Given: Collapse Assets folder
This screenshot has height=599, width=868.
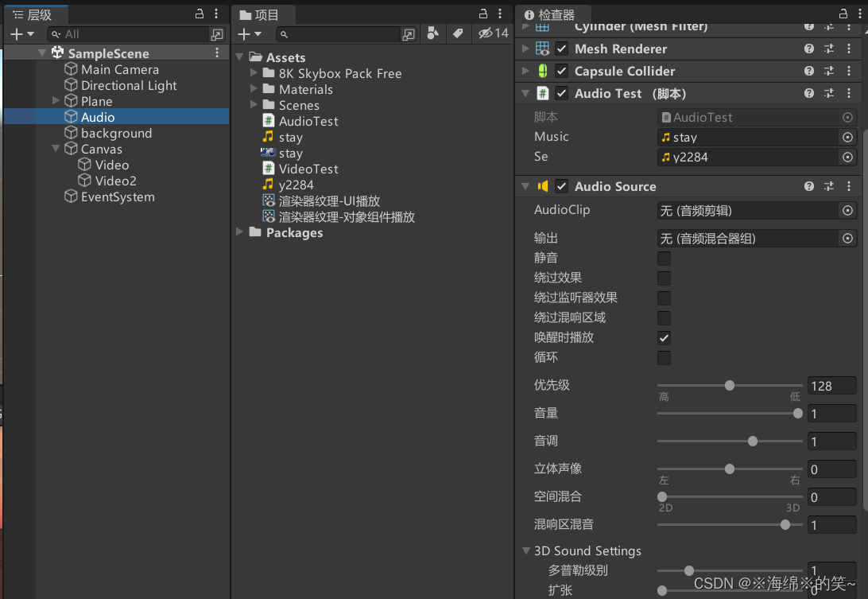Looking at the screenshot, I should point(240,57).
